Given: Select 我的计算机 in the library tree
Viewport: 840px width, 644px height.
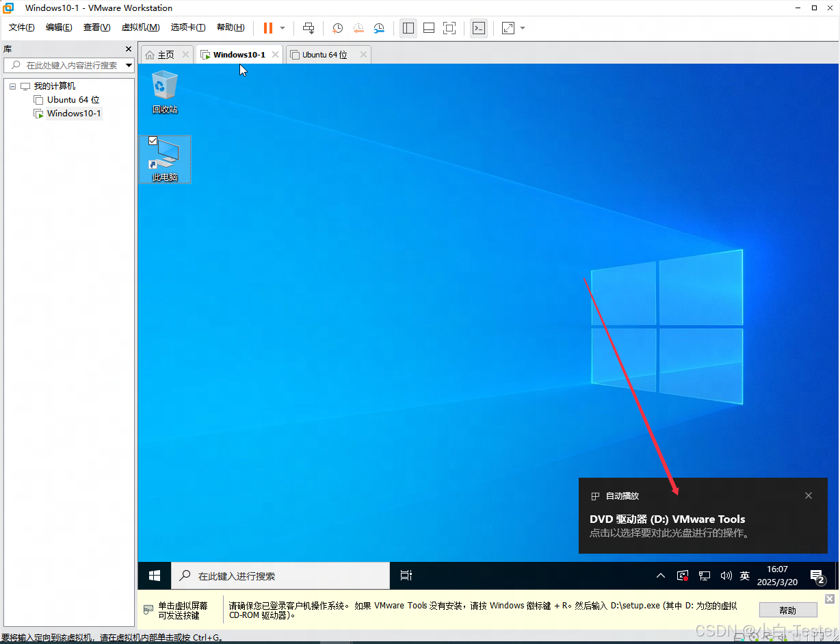Looking at the screenshot, I should click(55, 86).
